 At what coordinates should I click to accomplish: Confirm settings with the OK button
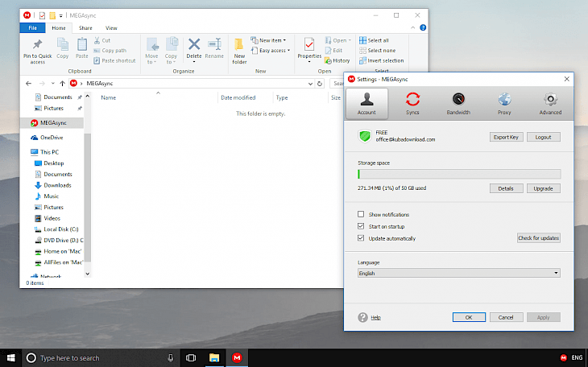tap(469, 318)
